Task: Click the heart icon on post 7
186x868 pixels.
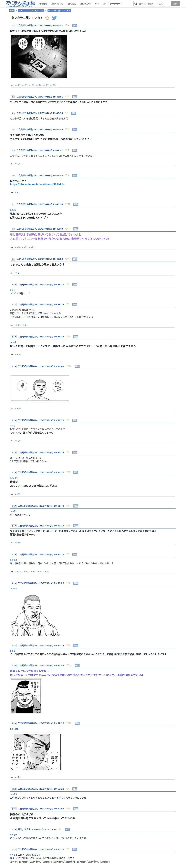Action: pos(66,204)
